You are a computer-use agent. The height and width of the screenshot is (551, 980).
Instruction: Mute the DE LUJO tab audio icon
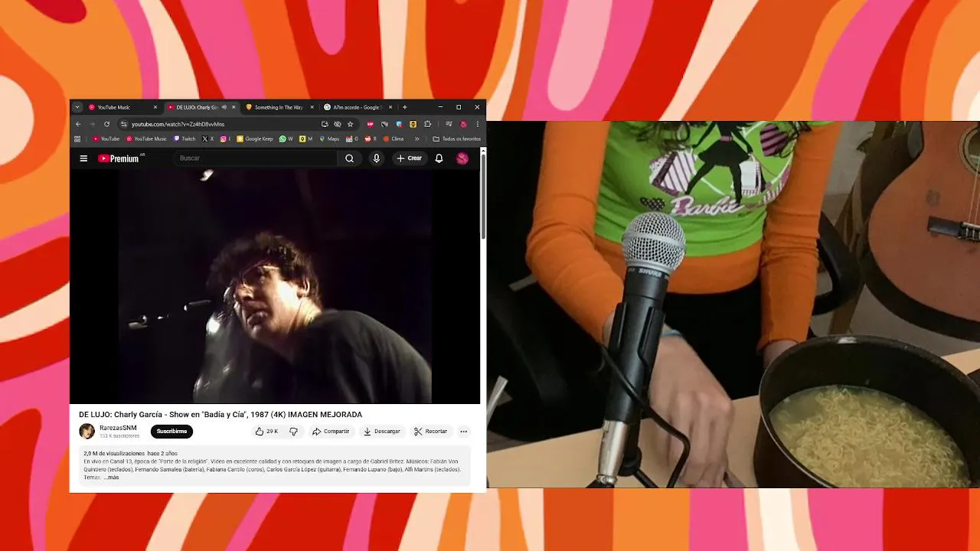pyautogui.click(x=224, y=107)
